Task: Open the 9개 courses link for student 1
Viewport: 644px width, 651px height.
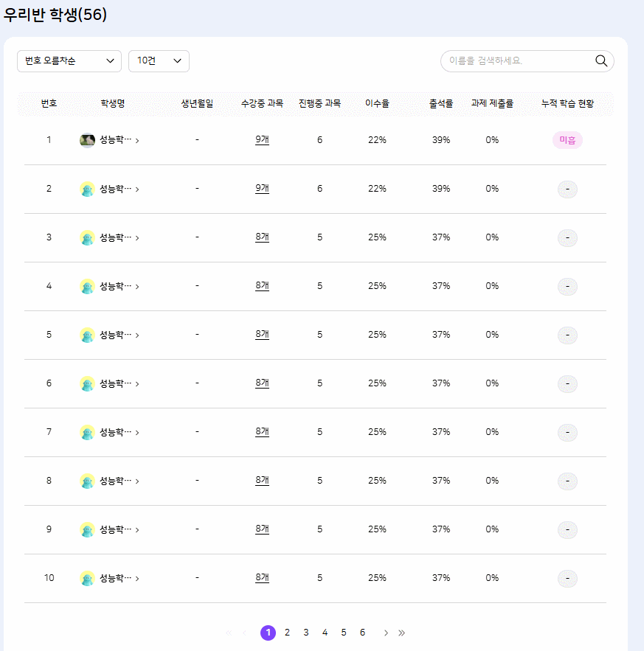Action: 262,140
